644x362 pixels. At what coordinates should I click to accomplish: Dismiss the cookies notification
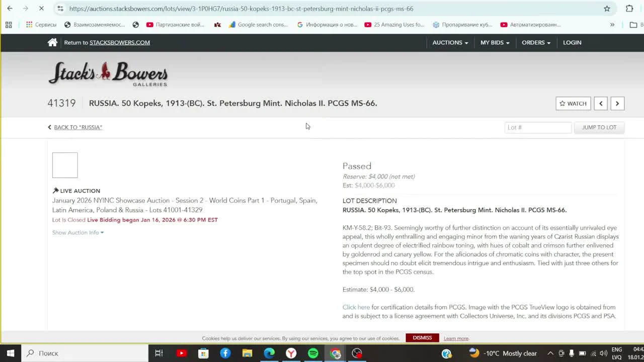point(422,338)
